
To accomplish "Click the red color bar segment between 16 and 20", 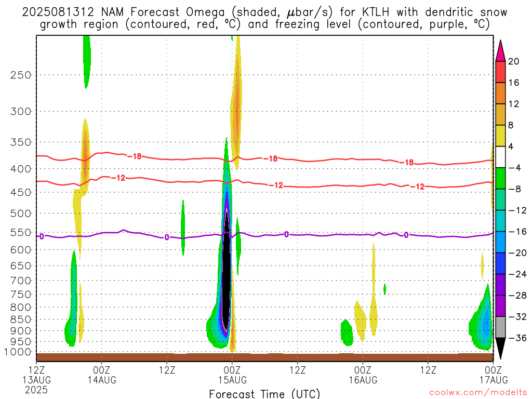I will (x=500, y=72).
